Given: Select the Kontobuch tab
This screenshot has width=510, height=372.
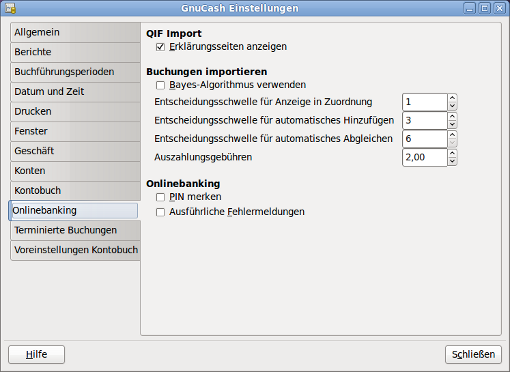Looking at the screenshot, I should point(75,191).
